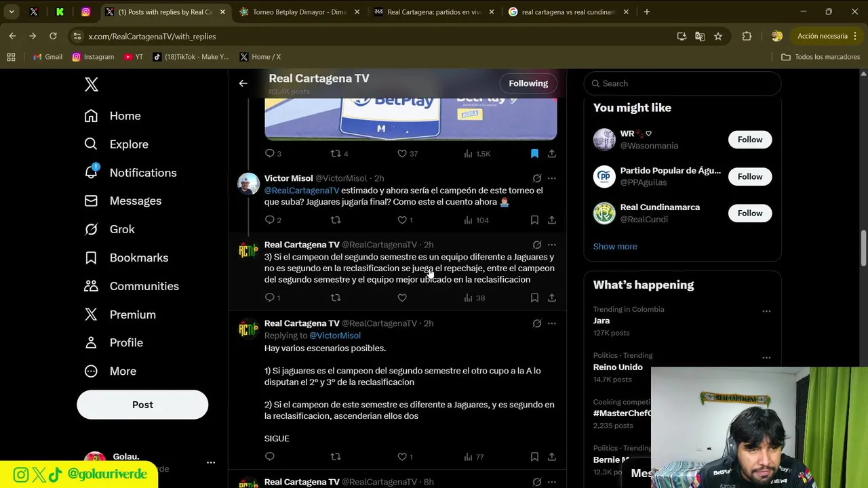The width and height of the screenshot is (868, 488).
Task: Like the scenario 3 post
Action: 402,298
